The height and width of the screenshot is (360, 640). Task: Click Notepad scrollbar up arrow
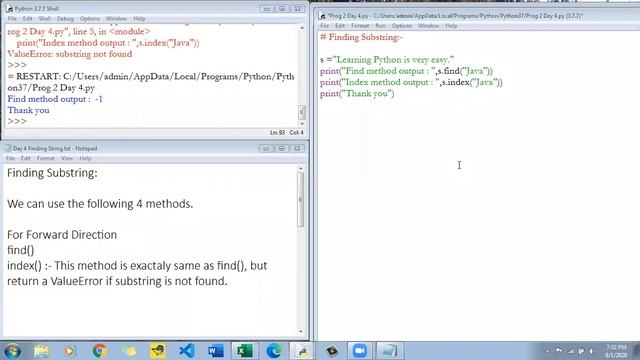point(301,168)
